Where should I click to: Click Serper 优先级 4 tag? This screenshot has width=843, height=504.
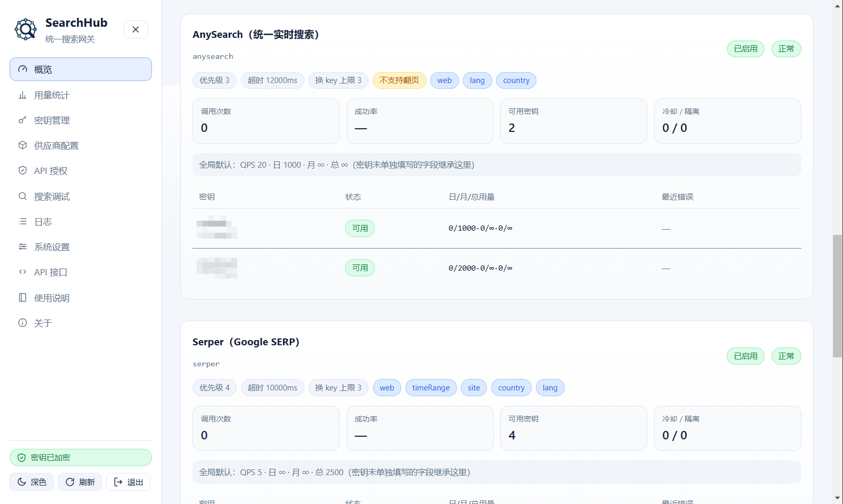click(x=215, y=388)
